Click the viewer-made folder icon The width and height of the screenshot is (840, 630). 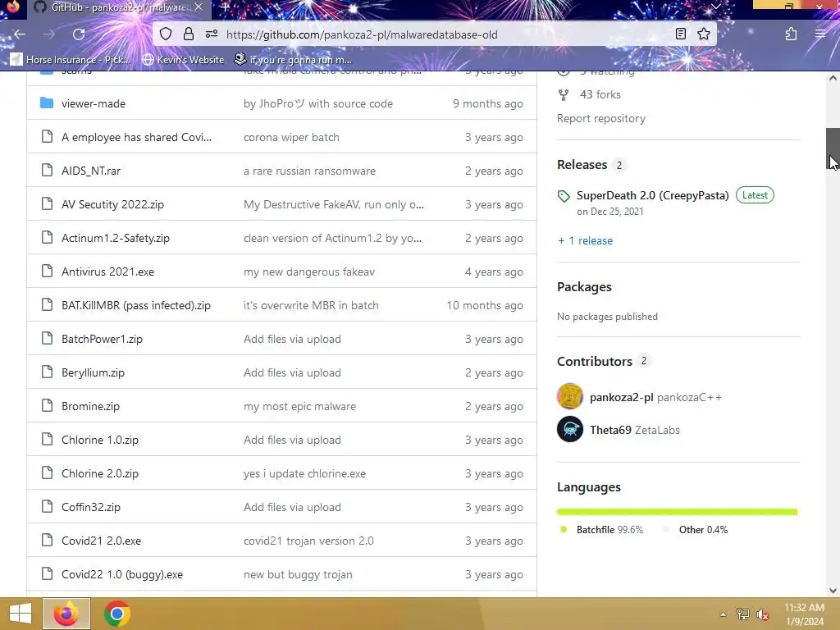(x=47, y=103)
